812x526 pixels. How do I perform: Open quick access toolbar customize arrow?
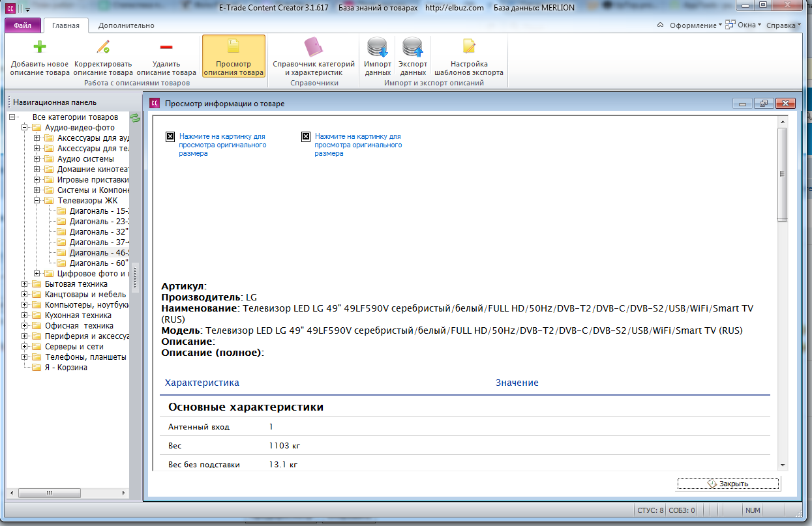[27, 9]
